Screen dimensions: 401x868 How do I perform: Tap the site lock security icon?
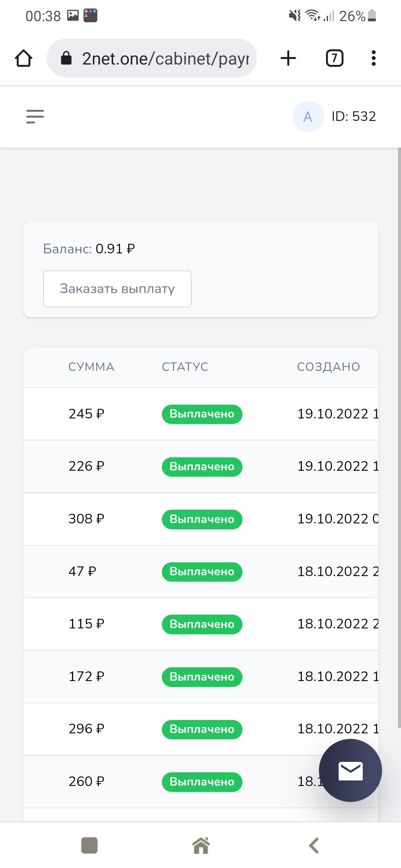[66, 58]
